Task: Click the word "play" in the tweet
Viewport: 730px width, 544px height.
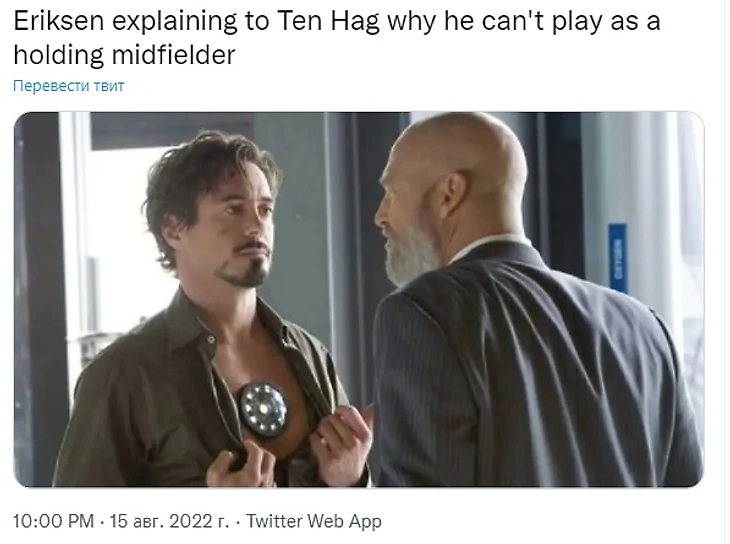Action: coord(576,22)
